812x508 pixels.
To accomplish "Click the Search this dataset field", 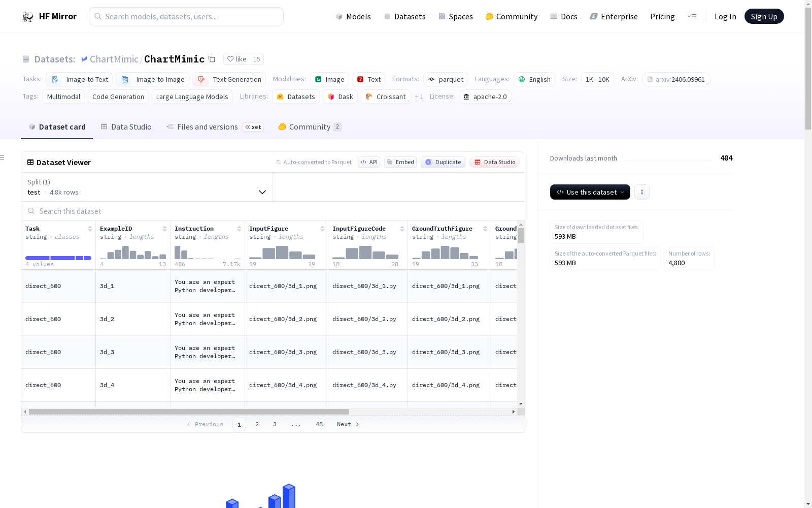I will 273,211.
